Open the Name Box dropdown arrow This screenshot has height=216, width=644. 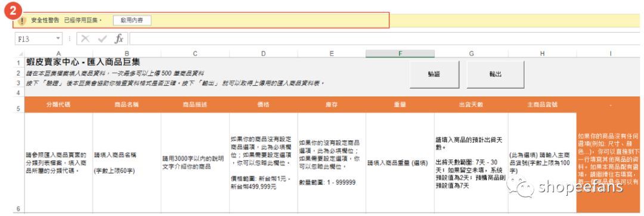point(58,39)
